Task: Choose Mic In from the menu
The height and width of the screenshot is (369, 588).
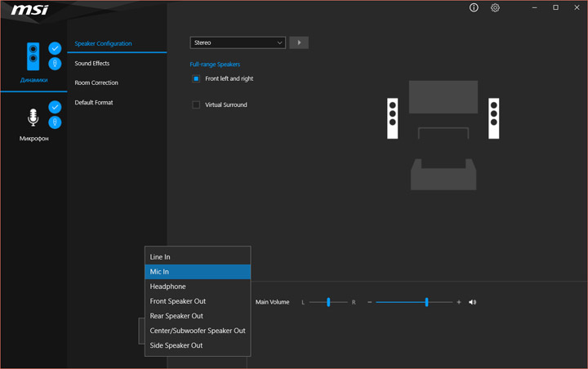Action: pos(198,272)
